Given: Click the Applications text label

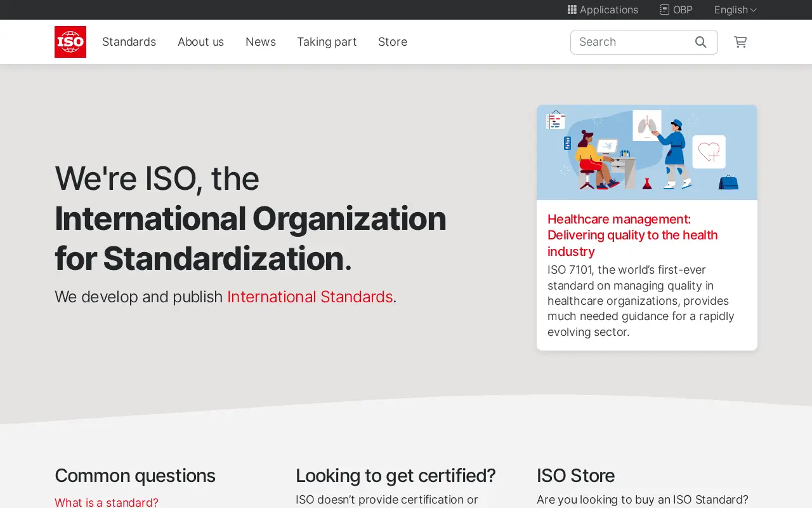Looking at the screenshot, I should pos(609,10).
